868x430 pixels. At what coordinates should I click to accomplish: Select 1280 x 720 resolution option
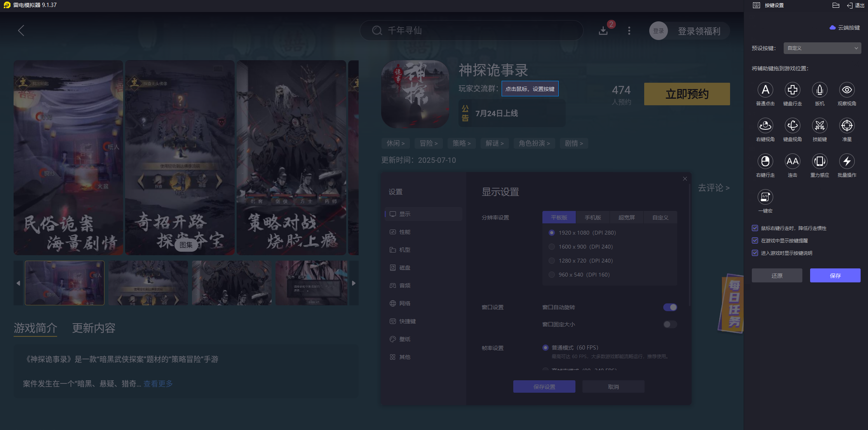tap(551, 261)
